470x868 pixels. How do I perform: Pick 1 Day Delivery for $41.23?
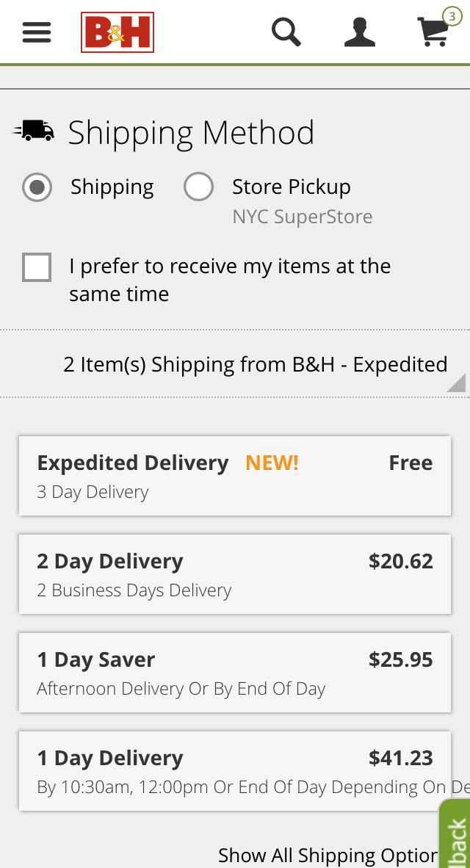(x=235, y=771)
